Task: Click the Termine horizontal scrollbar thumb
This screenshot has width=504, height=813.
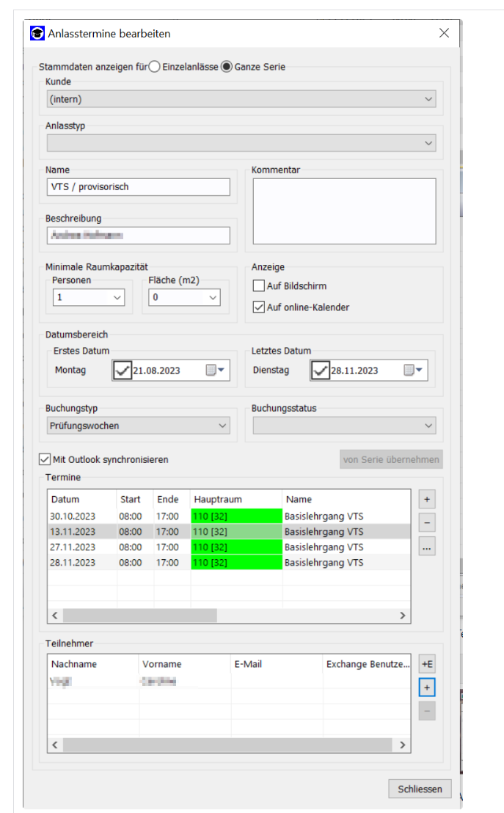Action: tap(140, 616)
